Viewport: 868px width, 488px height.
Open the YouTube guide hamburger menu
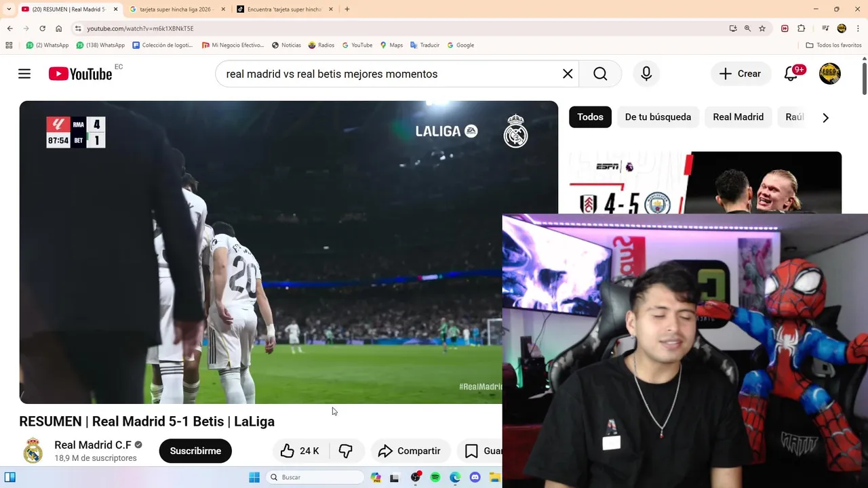(x=24, y=74)
